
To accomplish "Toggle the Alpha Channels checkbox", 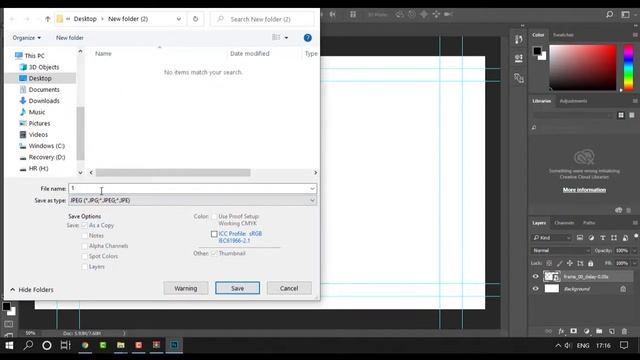I will [84, 246].
